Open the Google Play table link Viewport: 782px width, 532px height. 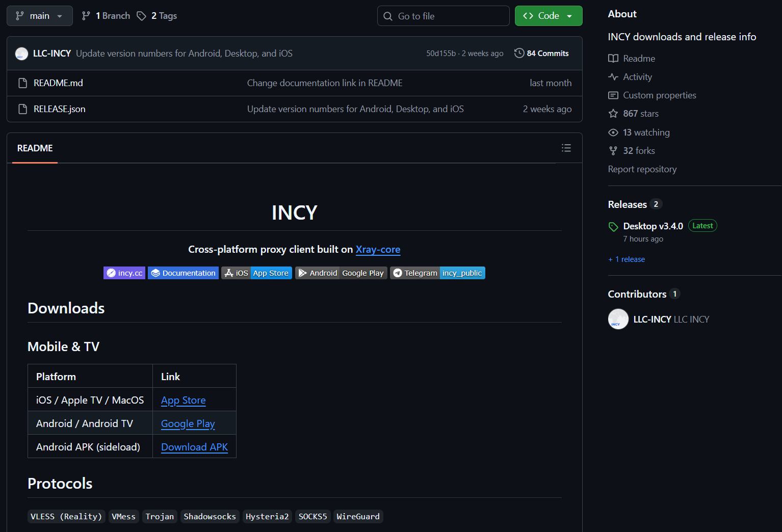pos(188,424)
